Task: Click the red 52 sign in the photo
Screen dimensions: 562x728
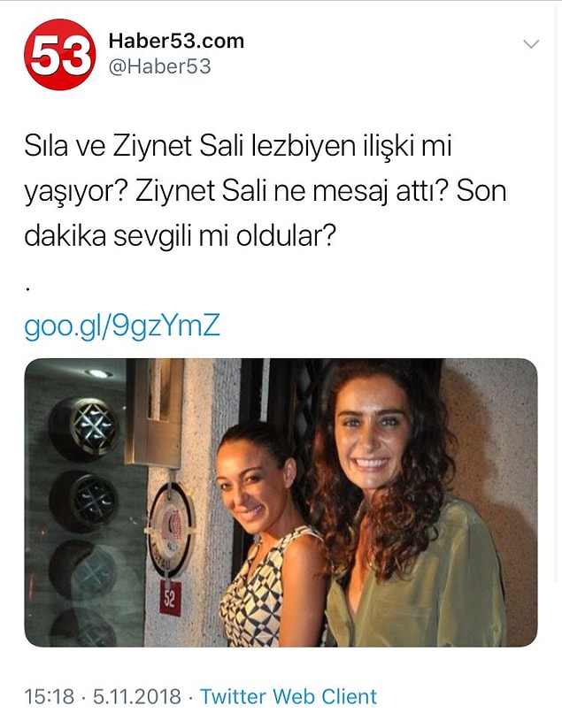Action: [x=170, y=598]
